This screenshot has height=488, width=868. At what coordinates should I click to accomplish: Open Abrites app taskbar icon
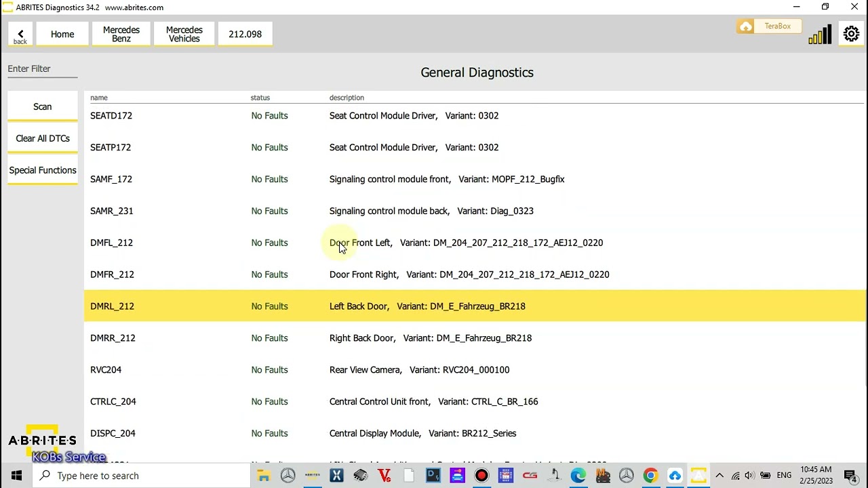pyautogui.click(x=312, y=476)
